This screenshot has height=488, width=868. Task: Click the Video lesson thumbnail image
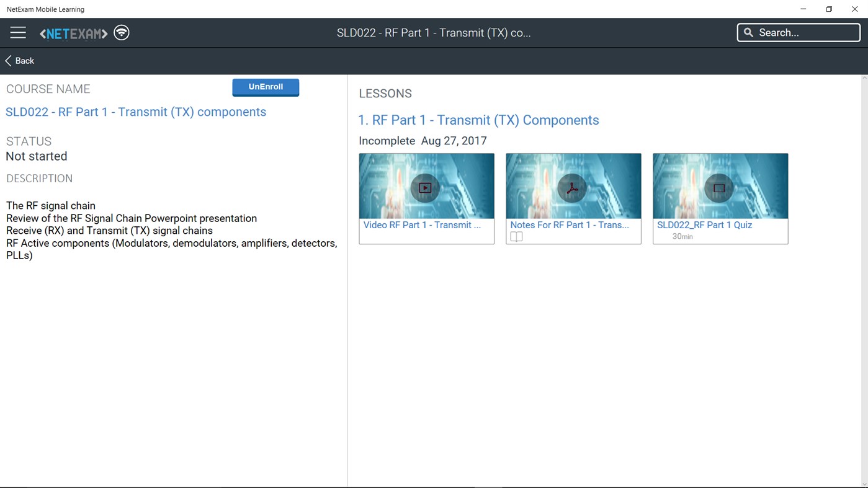pos(426,185)
